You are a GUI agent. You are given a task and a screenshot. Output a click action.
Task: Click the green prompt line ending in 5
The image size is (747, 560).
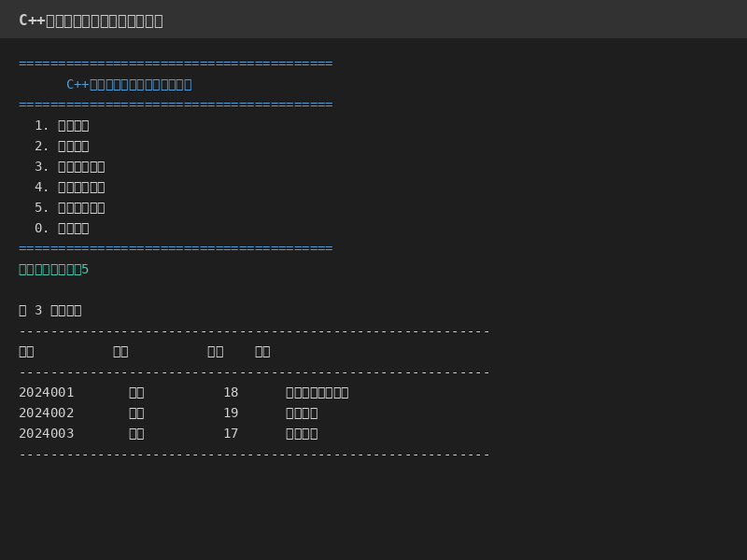pos(54,270)
